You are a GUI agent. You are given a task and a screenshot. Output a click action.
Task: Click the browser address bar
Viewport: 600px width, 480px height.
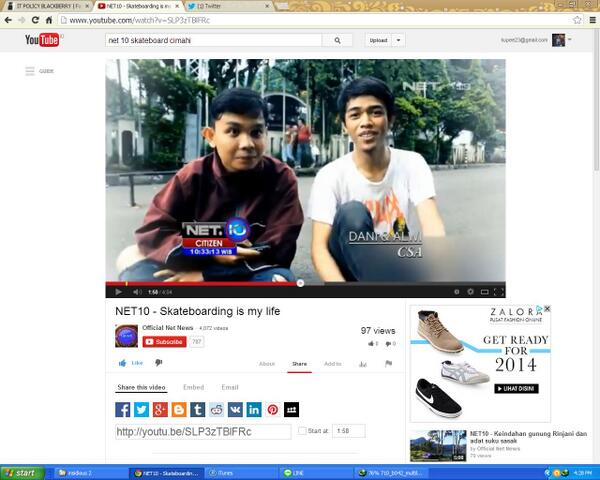click(316, 20)
